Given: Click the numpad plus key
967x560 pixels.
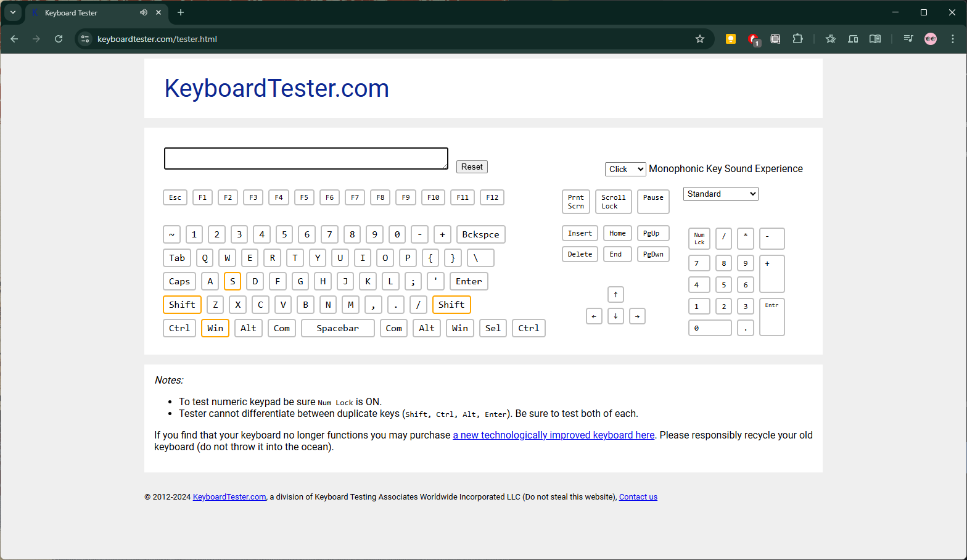Looking at the screenshot, I should click(x=772, y=274).
